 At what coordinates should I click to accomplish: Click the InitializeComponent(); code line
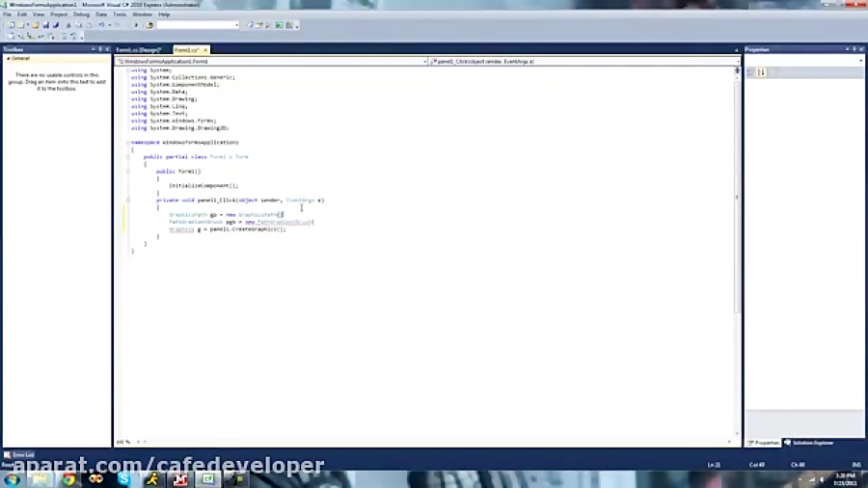tap(203, 185)
